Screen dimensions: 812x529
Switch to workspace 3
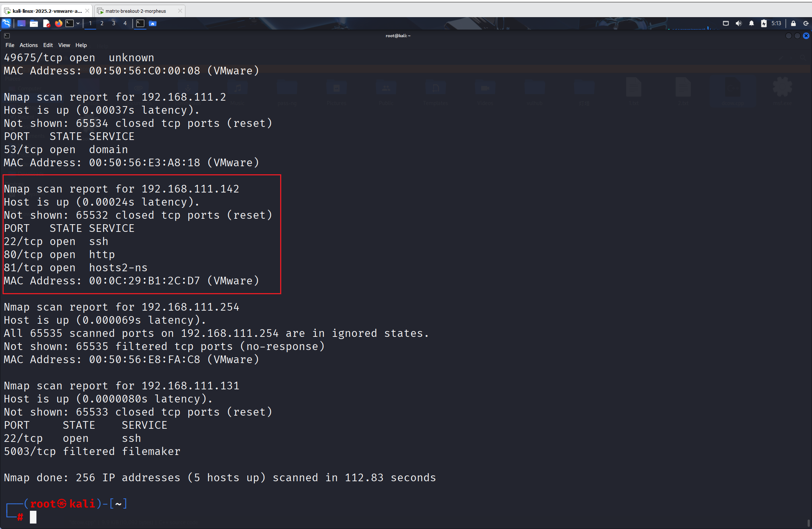tap(114, 24)
